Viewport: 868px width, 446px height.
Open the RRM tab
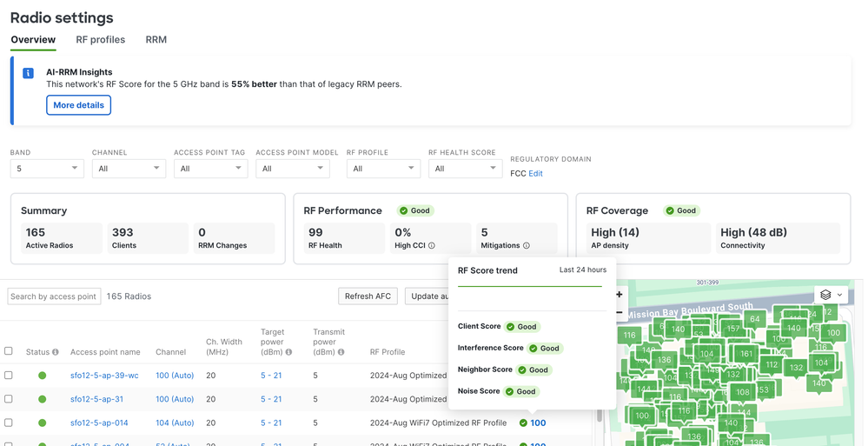pyautogui.click(x=156, y=40)
